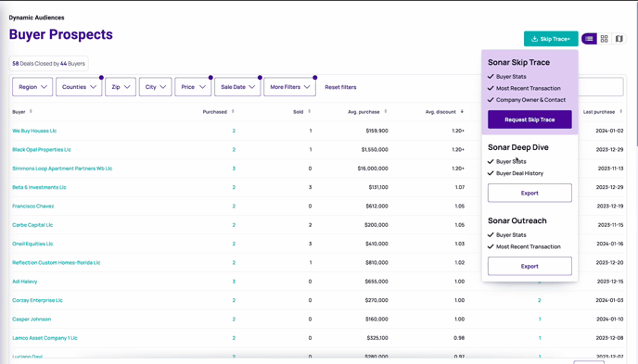Open the Zip filter dropdown

(x=121, y=87)
